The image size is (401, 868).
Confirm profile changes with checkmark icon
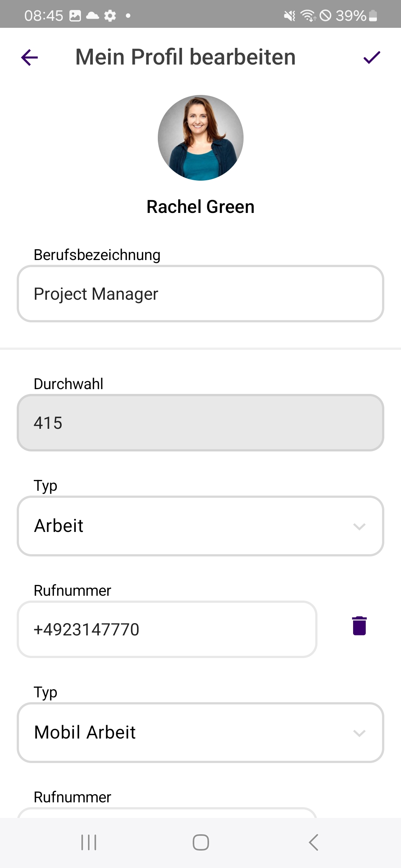(x=372, y=57)
